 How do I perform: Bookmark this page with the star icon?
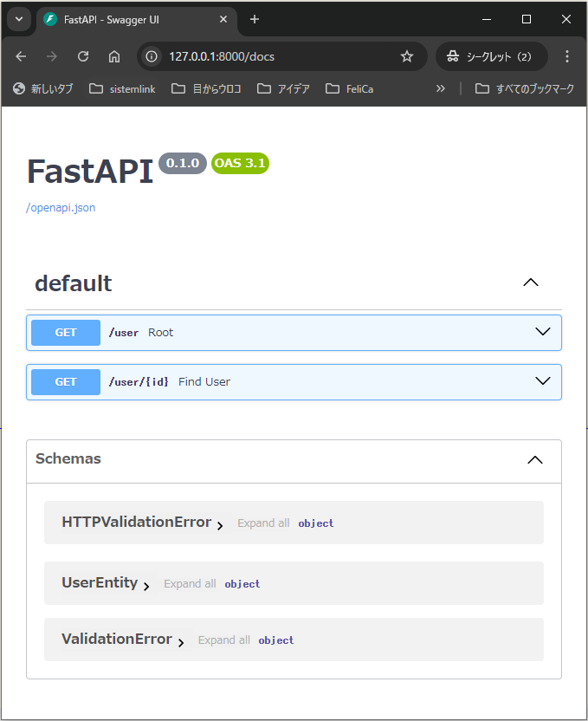coord(407,55)
